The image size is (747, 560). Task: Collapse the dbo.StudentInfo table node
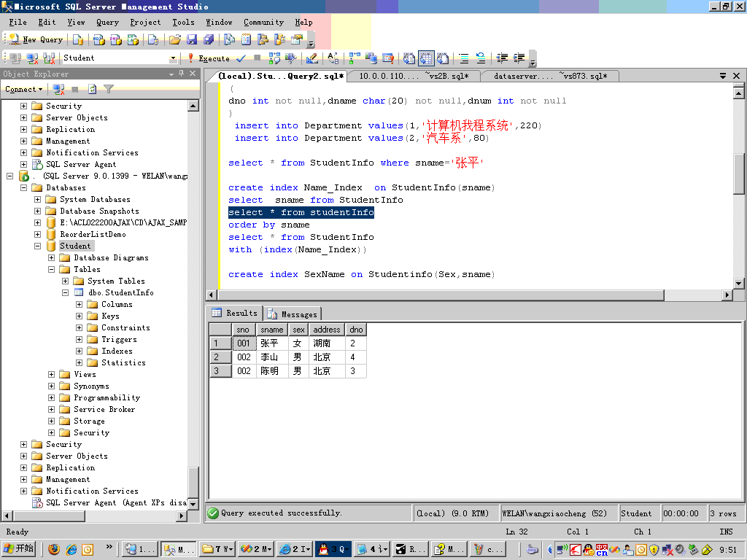[x=65, y=293]
